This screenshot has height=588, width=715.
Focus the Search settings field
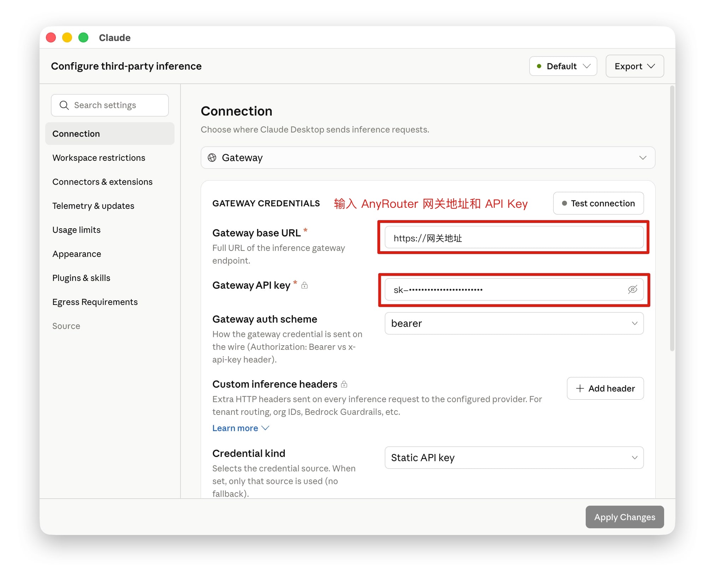(x=110, y=105)
